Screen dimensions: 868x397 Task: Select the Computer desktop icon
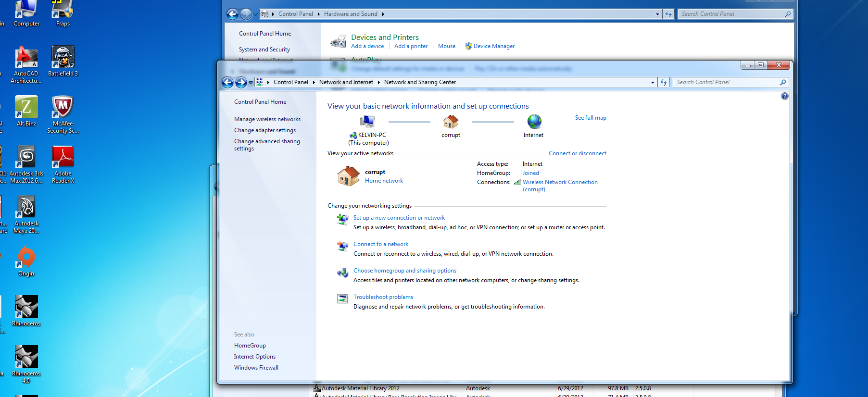click(26, 13)
